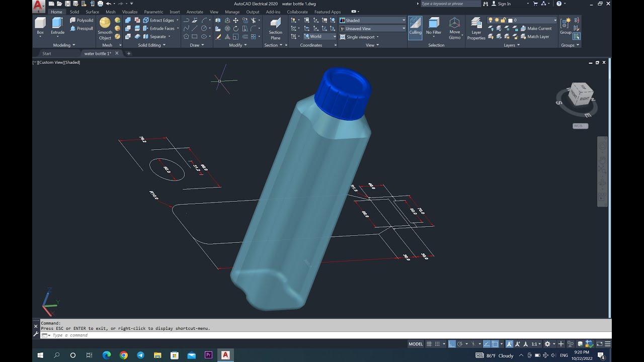The height and width of the screenshot is (362, 644).
Task: Click the Separate solid tool
Action: tap(155, 37)
